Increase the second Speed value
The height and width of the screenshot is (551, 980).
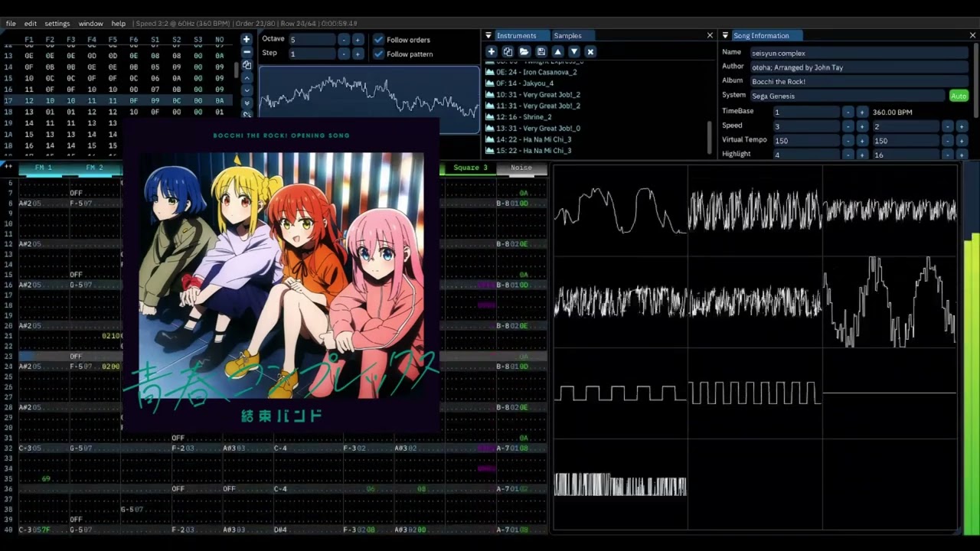pyautogui.click(x=962, y=126)
